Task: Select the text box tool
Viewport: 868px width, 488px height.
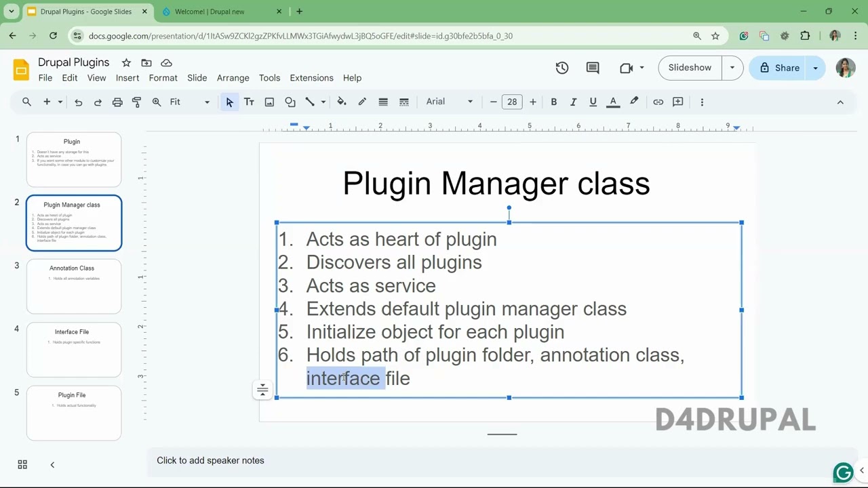Action: [x=249, y=102]
